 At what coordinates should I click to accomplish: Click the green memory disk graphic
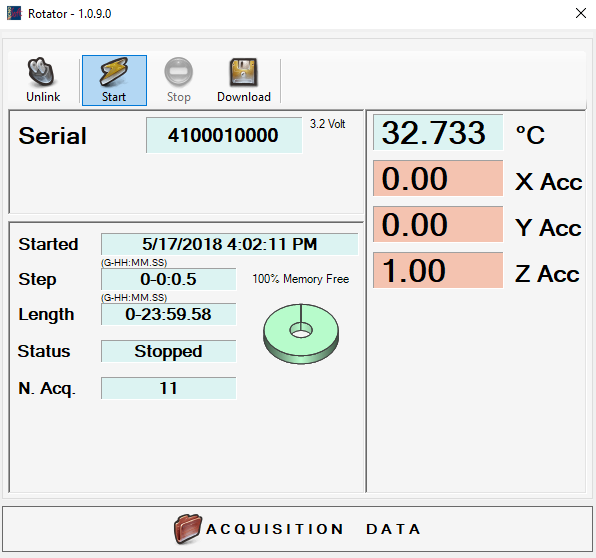coord(301,333)
